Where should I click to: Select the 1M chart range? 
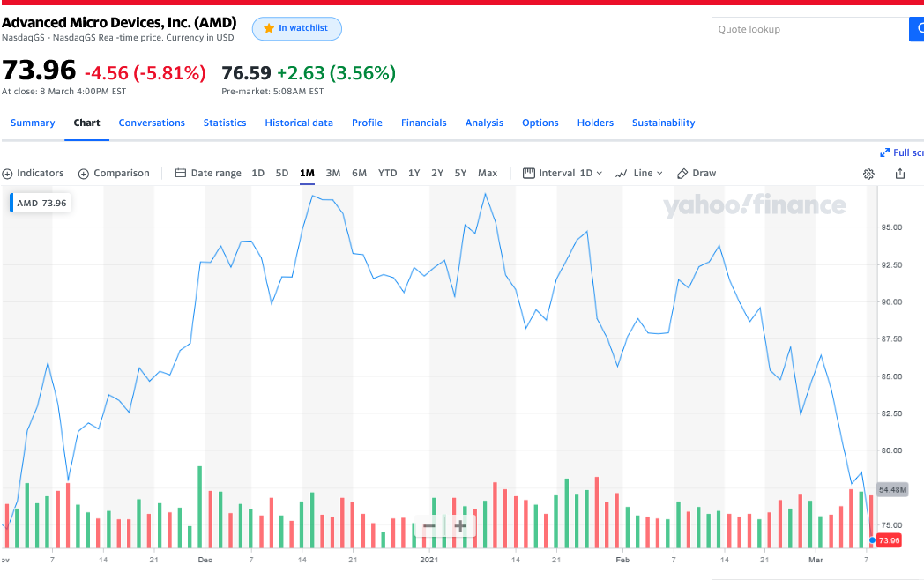307,174
